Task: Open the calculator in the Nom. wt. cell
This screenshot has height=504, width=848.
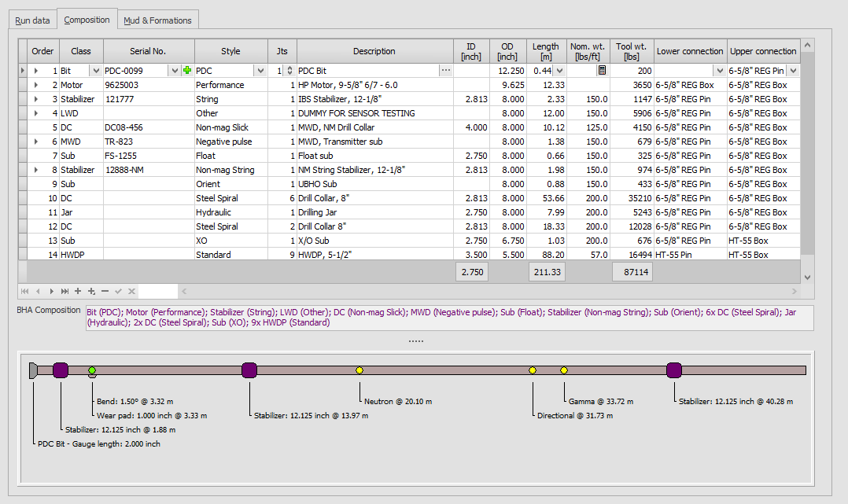Action: [602, 71]
